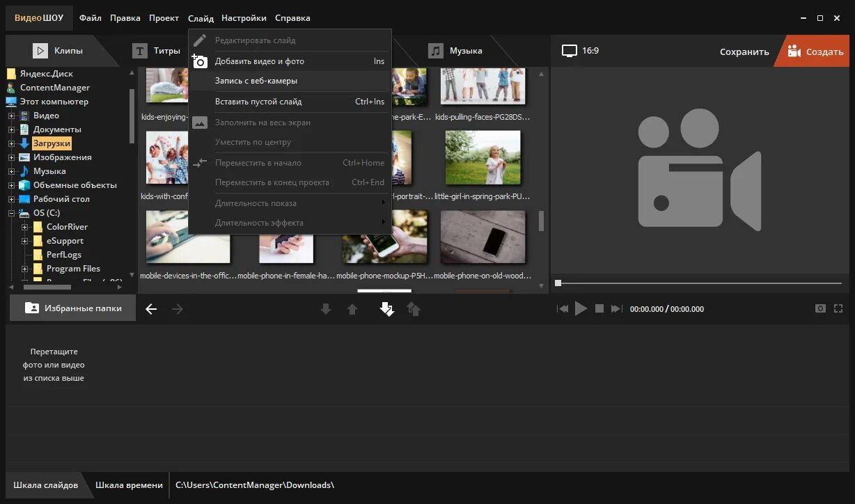This screenshot has width=855, height=504.
Task: Choose Запись с веб-камеры menu entry
Action: (290, 81)
